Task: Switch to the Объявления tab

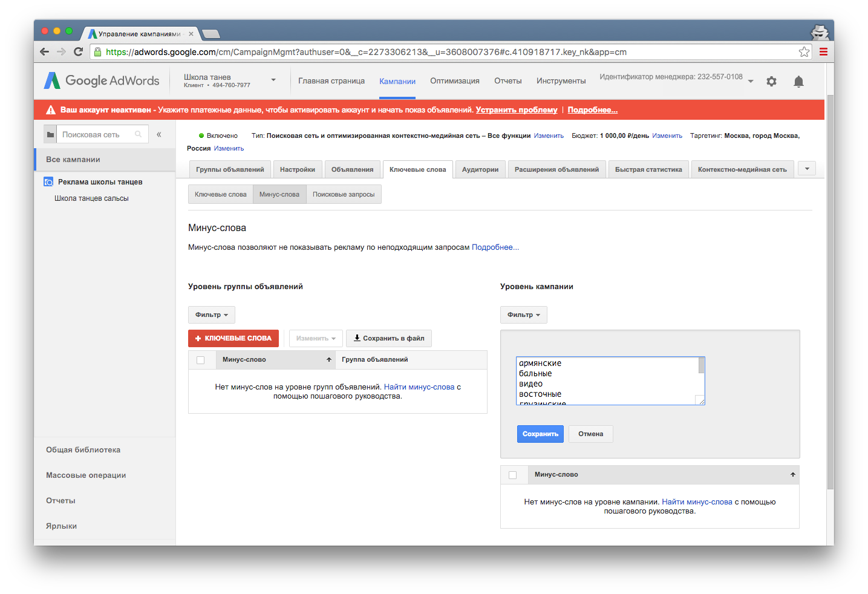Action: 352,170
